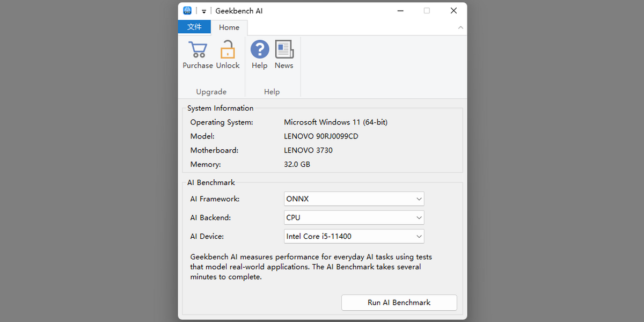The height and width of the screenshot is (322, 644).
Task: Expand the AI Device Intel Core i5-11400 dropdown
Action: point(354,236)
